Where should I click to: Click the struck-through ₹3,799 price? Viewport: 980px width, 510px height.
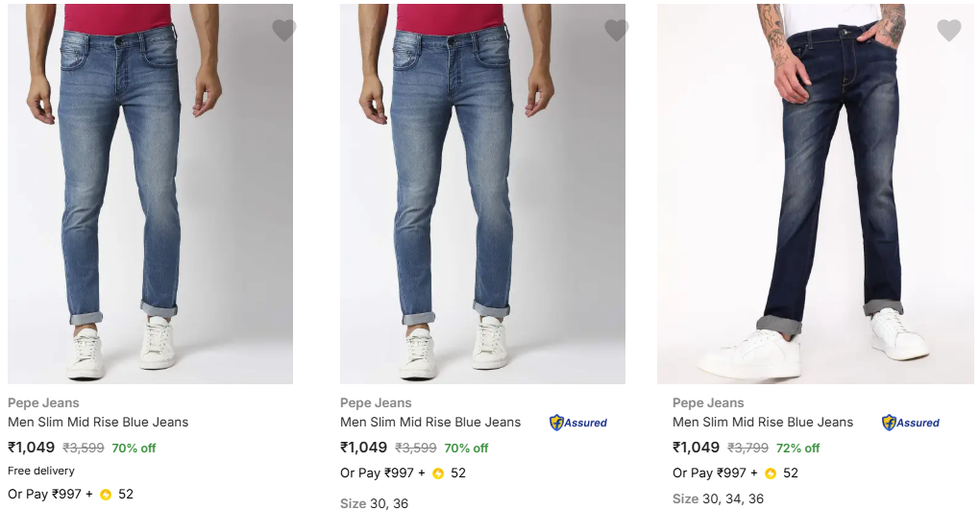(x=747, y=449)
